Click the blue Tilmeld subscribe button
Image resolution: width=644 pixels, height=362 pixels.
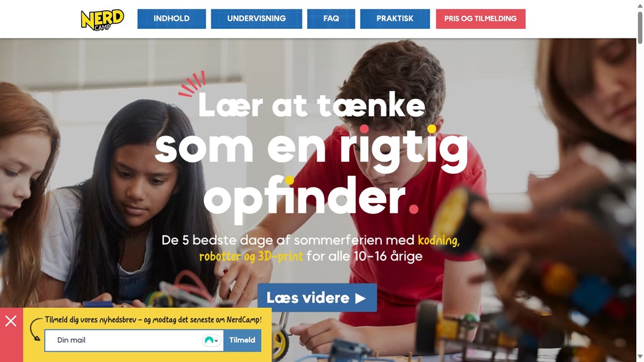[x=242, y=340]
